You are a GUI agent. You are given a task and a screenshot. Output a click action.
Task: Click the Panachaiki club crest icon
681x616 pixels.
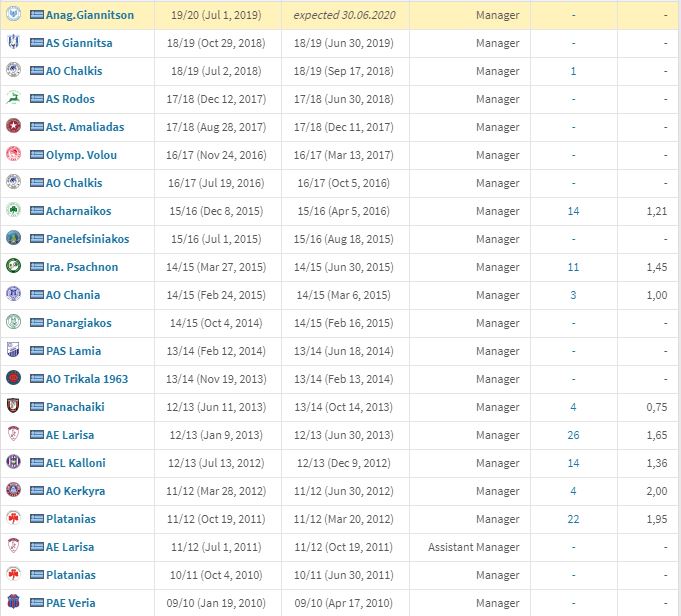point(14,407)
